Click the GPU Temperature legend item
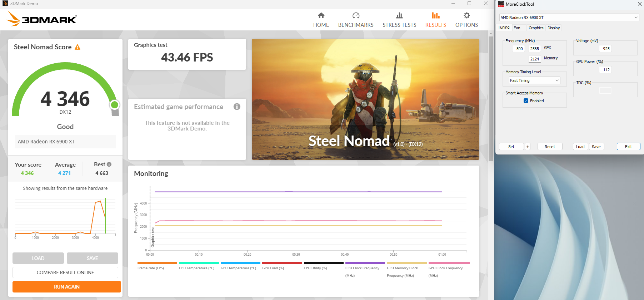Viewport: 644px width, 300px height. click(240, 266)
